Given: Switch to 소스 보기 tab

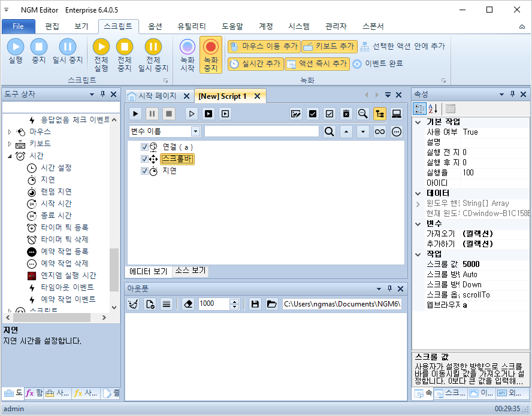Looking at the screenshot, I should (x=191, y=271).
